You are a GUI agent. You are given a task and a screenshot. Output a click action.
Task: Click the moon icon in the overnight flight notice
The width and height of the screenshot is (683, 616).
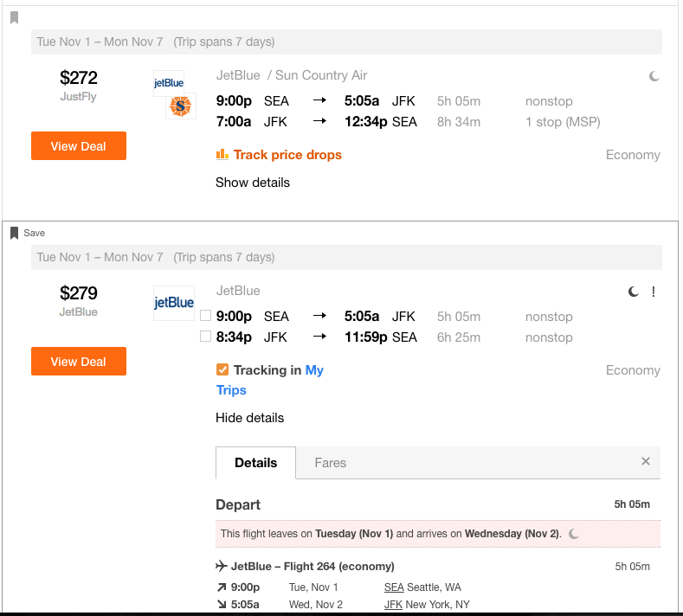coord(574,534)
